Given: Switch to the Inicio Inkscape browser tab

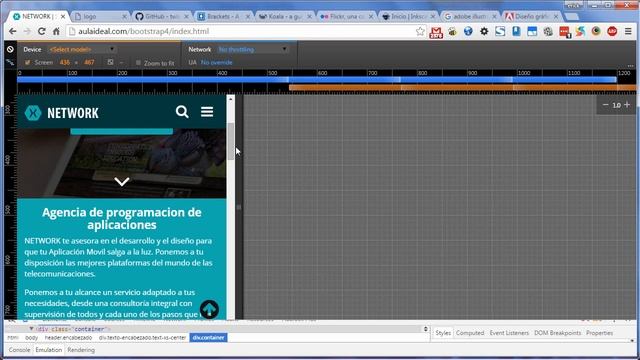Looking at the screenshot, I should [x=408, y=16].
